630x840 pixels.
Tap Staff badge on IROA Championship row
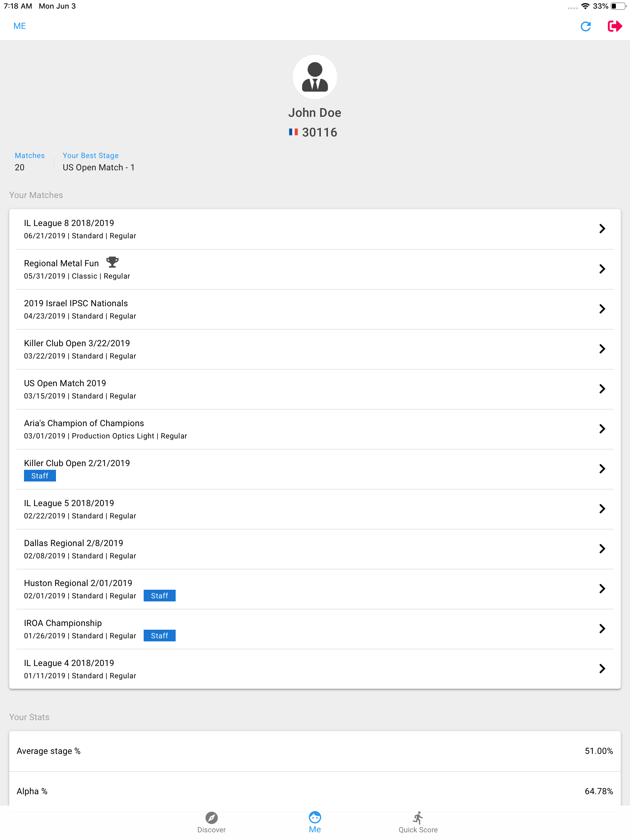pos(159,636)
